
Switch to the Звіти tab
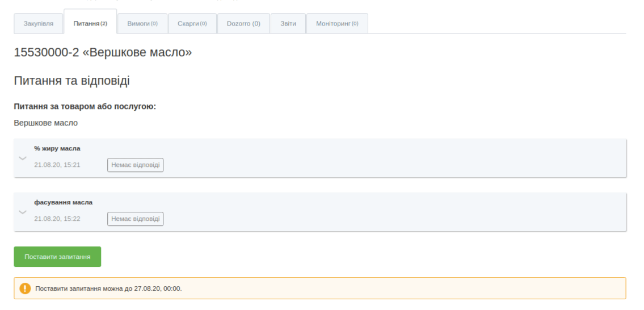pyautogui.click(x=288, y=23)
